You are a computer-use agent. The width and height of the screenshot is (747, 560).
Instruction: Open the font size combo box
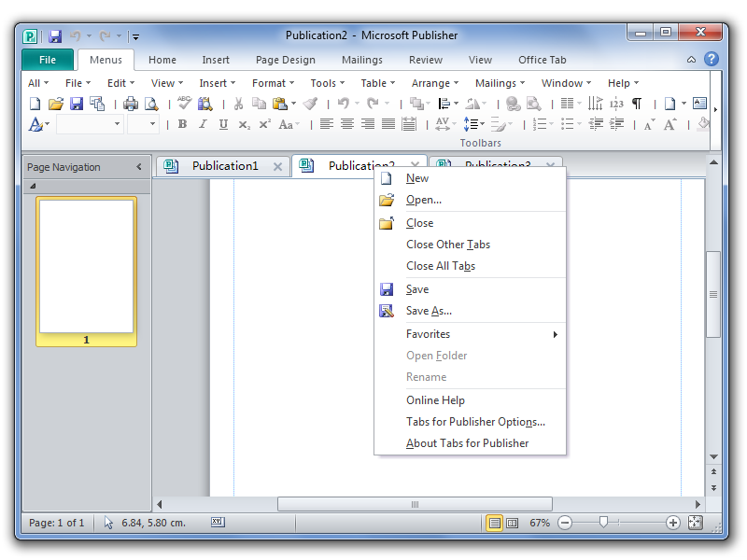(x=143, y=124)
